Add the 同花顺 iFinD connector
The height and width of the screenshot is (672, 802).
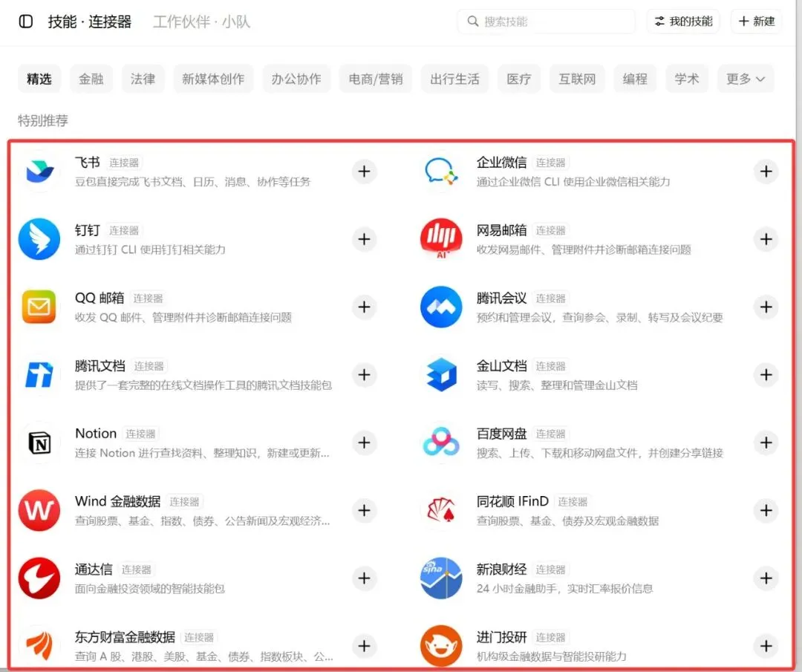pyautogui.click(x=766, y=510)
